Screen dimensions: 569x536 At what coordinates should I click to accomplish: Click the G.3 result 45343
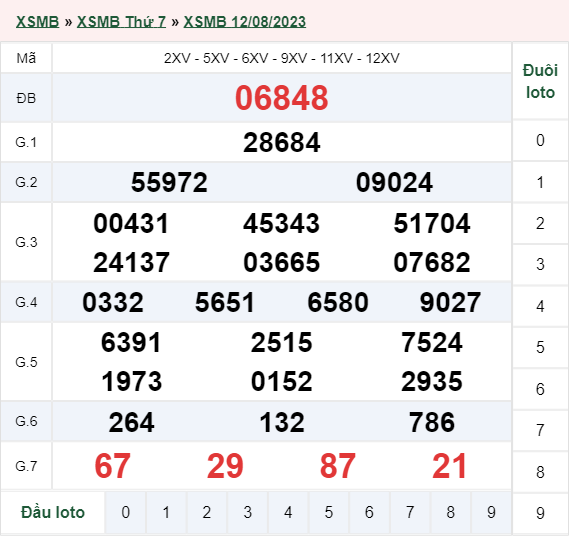[282, 224]
